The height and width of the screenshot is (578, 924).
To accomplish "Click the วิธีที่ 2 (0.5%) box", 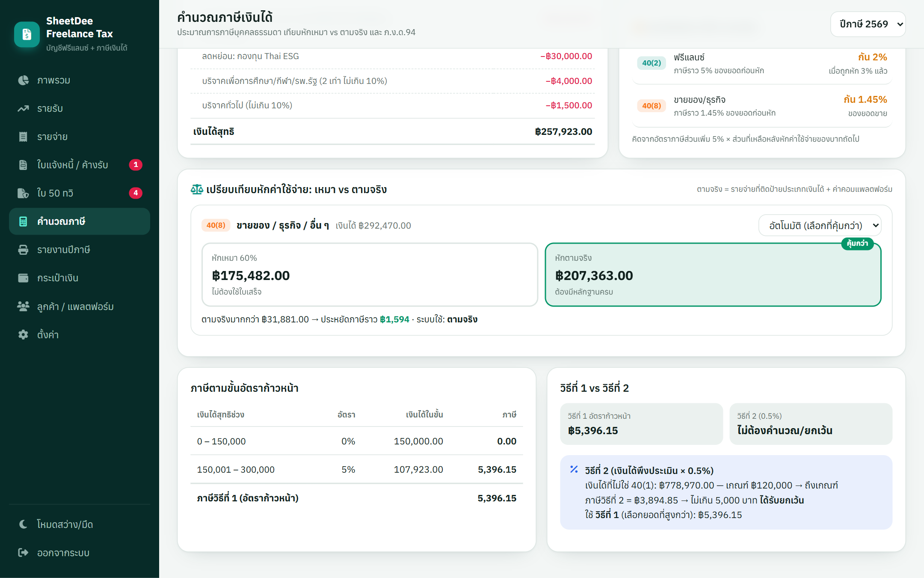I will coord(811,423).
